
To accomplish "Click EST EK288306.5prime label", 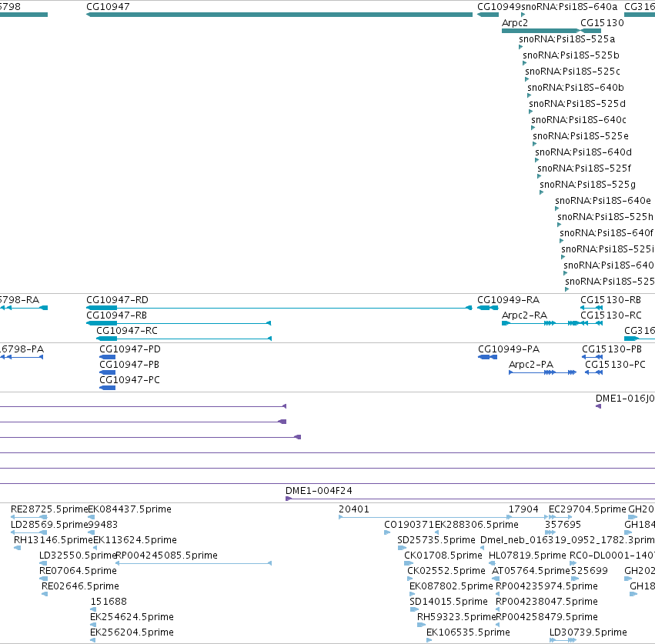I will pos(476,525).
